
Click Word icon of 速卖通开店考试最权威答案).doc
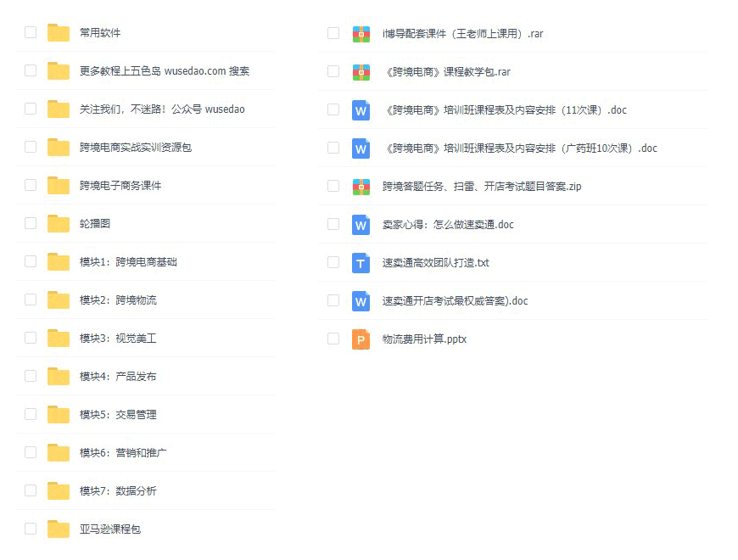361,301
